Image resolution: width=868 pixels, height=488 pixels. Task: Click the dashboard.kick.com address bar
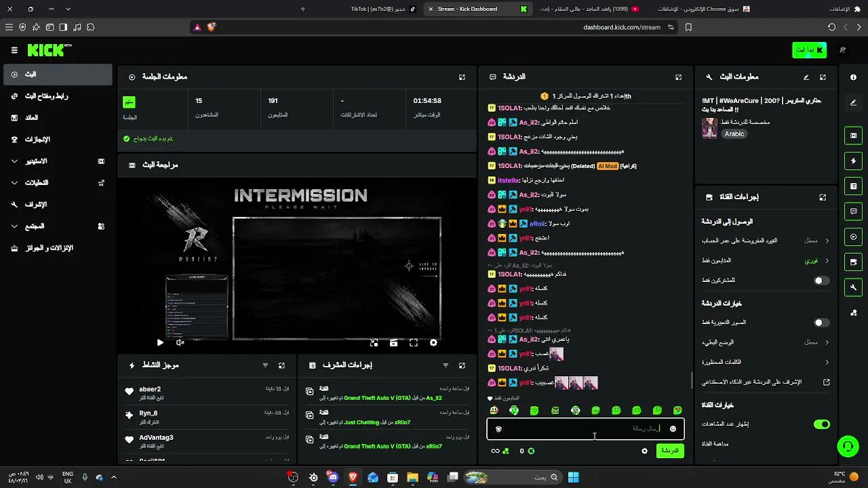tap(621, 27)
